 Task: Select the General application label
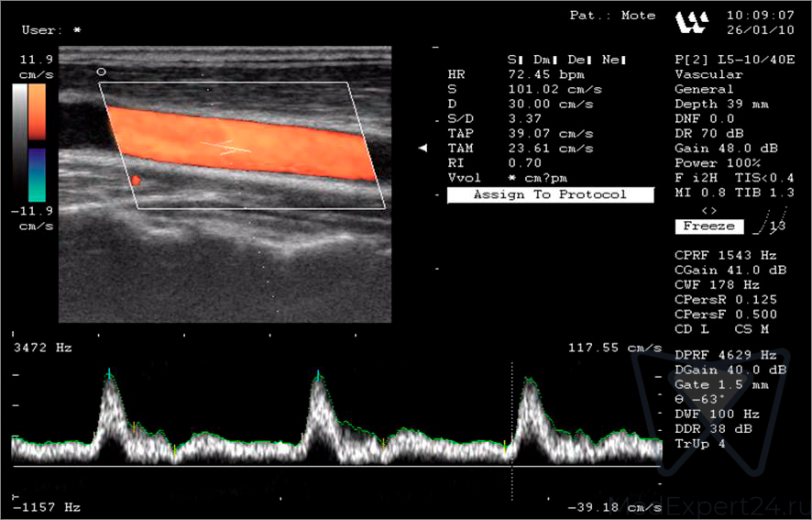(x=704, y=90)
